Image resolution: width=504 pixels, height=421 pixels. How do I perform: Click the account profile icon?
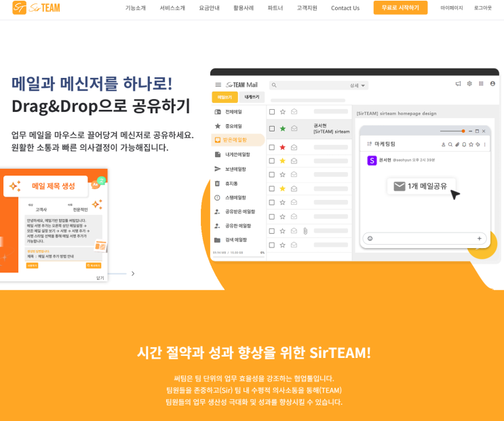coord(492,83)
